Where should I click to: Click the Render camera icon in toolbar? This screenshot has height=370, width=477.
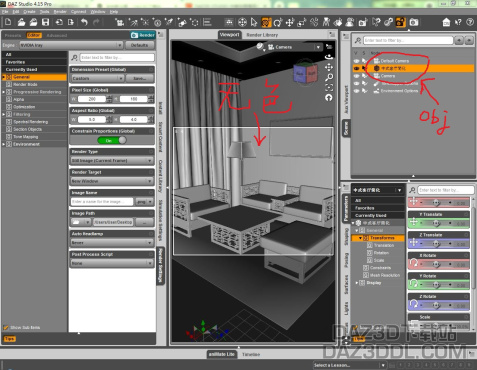[414, 22]
